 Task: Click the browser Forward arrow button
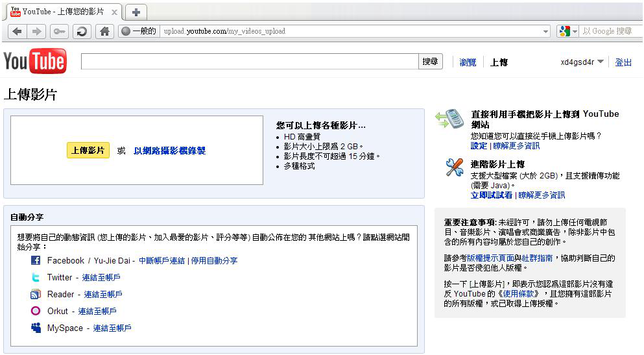37,31
